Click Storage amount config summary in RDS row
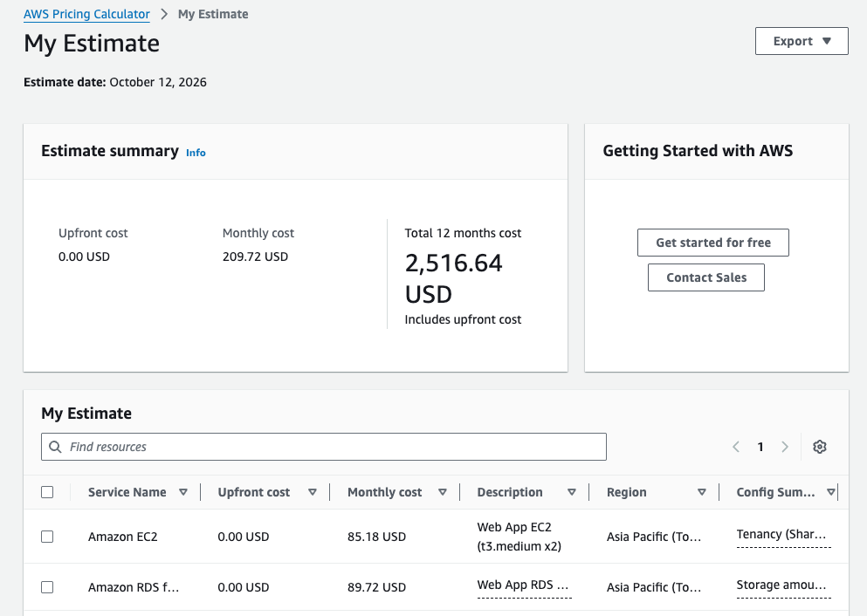 click(781, 585)
